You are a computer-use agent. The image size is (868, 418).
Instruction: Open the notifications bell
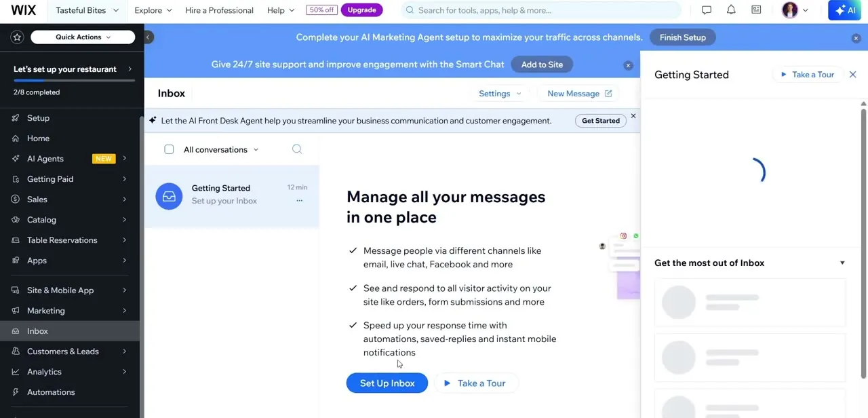coord(731,10)
